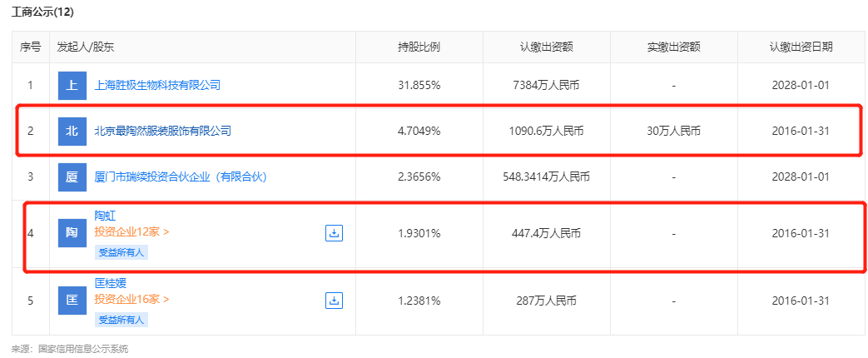The width and height of the screenshot is (868, 358).
Task: Click the 认缴出资日期 column header
Action: tap(801, 47)
